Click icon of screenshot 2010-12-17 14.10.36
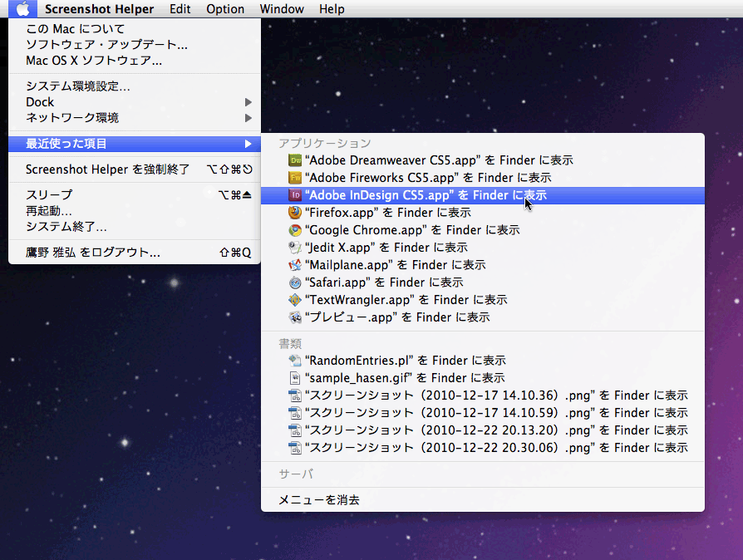The image size is (743, 560). pos(295,395)
